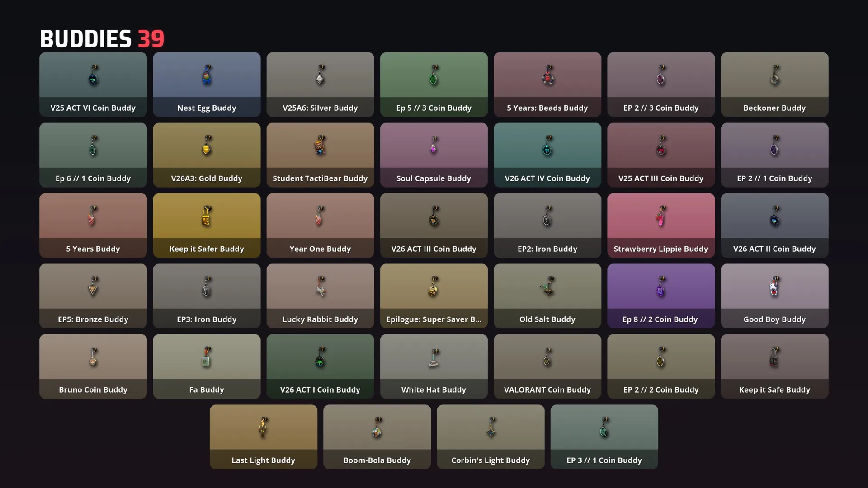Click the EP2: Iron Buddy charm icon
The image size is (868, 488).
pyautogui.click(x=547, y=216)
